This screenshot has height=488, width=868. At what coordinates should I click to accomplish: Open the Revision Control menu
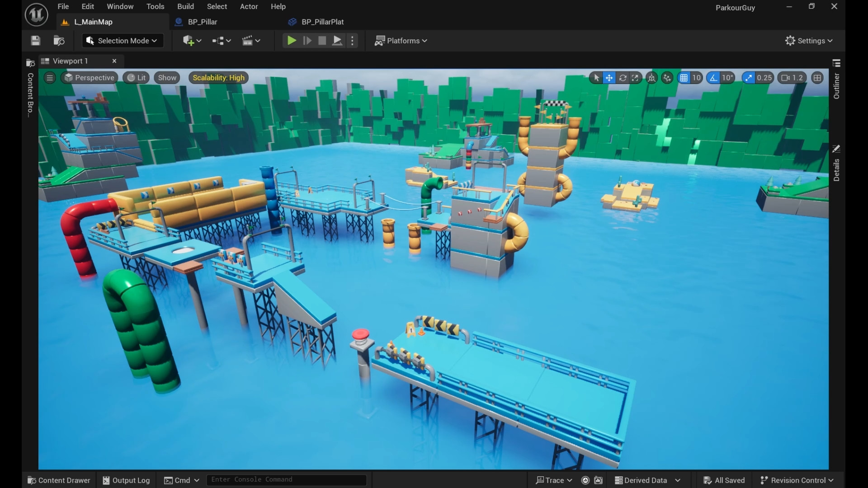pos(797,480)
